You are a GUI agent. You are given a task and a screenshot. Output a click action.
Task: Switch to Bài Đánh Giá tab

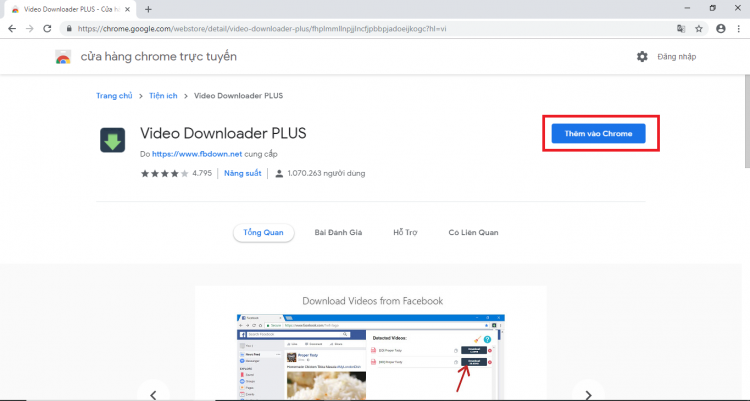[338, 233]
